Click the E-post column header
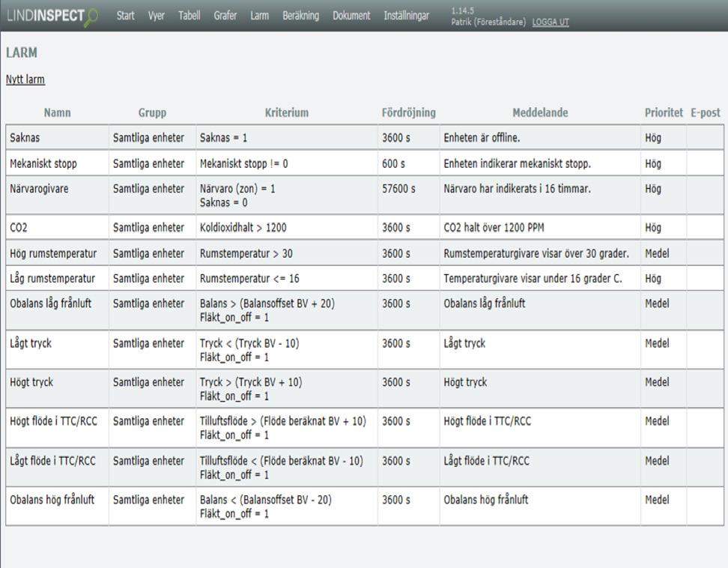 click(x=706, y=112)
